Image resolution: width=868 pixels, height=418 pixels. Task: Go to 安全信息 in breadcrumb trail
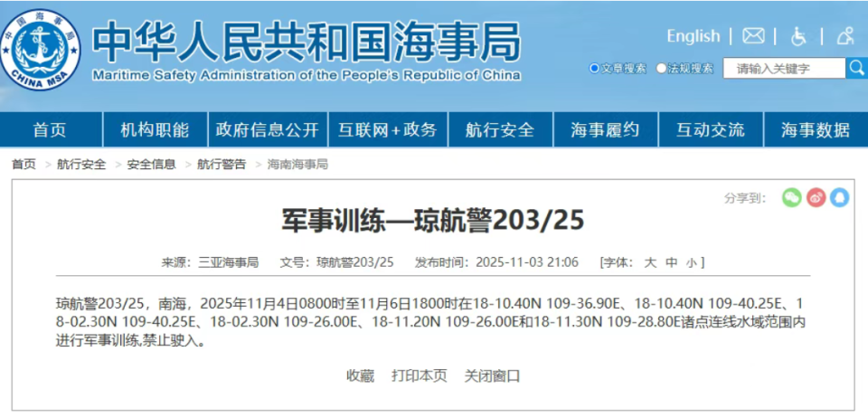pyautogui.click(x=152, y=165)
